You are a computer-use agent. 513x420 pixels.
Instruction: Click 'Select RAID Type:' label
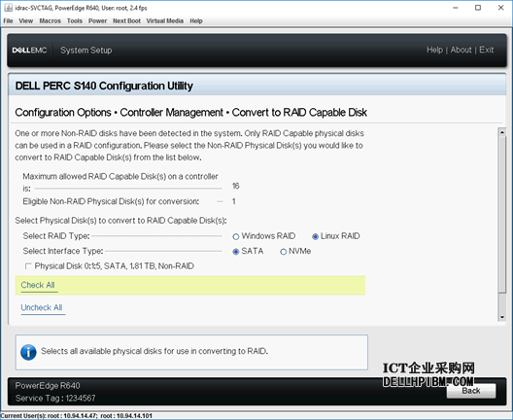point(56,236)
